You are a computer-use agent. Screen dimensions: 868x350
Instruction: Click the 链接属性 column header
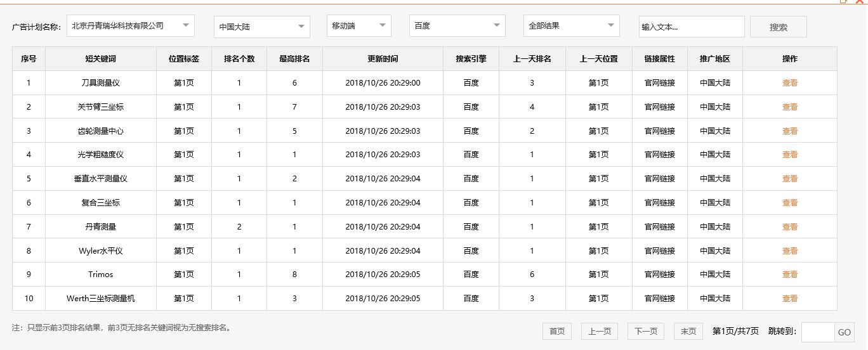[660, 59]
